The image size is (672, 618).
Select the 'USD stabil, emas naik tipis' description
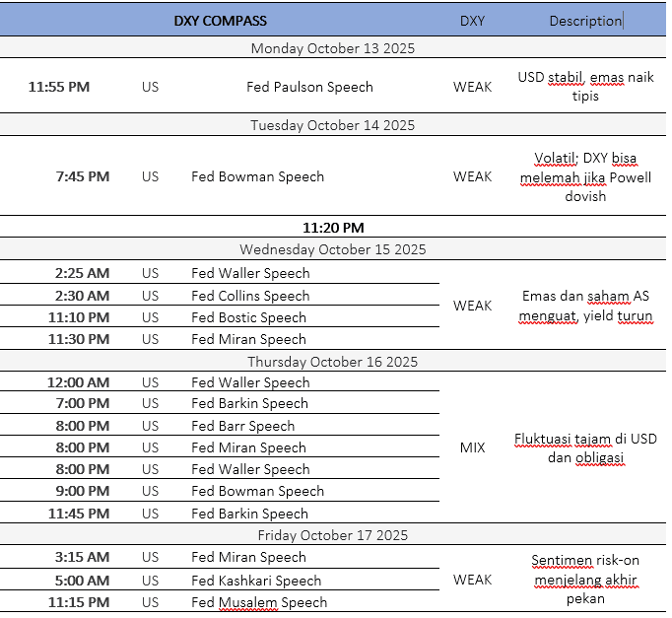585,87
